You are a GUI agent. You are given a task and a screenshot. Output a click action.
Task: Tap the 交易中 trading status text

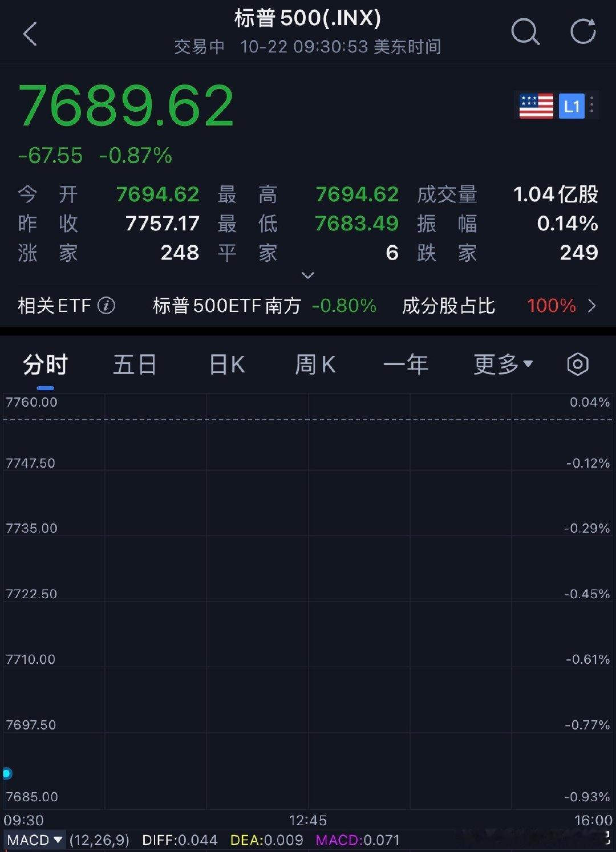[199, 47]
